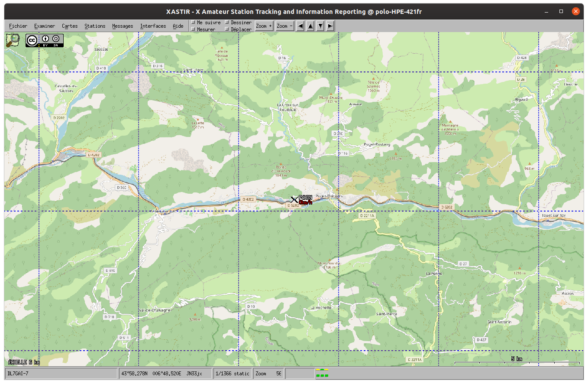Click the D 427 road label
This screenshot has height=384, width=588.
click(481, 340)
